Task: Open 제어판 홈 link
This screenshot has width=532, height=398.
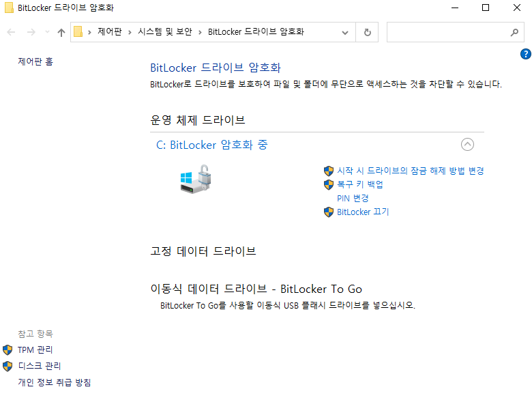Action: [35, 61]
